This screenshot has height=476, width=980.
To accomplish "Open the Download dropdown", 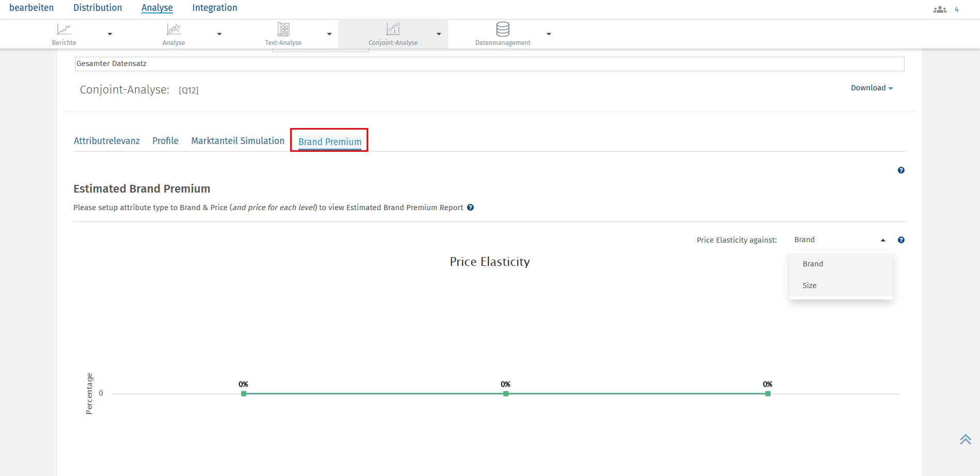I will pos(872,88).
